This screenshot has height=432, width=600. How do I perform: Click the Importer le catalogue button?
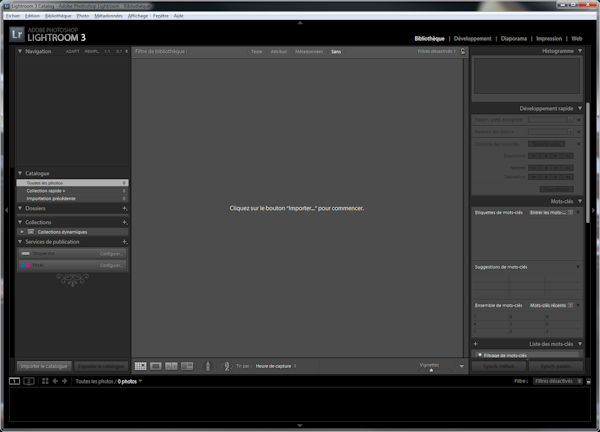[x=44, y=366]
